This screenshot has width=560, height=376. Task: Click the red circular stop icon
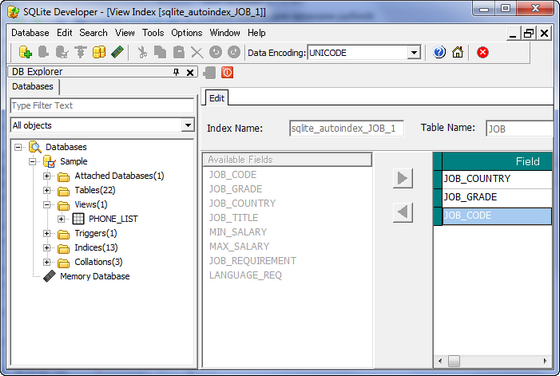click(482, 52)
